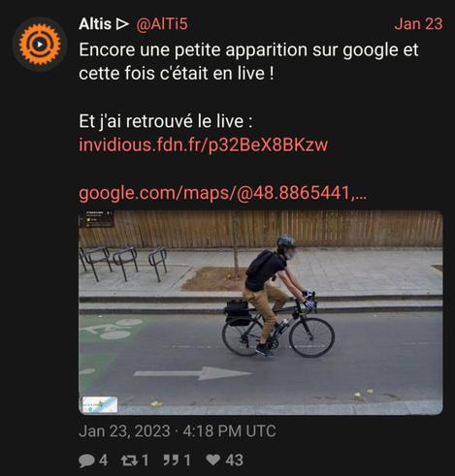Click the Street View address box in photo
This screenshot has height=476, width=455.
(x=97, y=218)
